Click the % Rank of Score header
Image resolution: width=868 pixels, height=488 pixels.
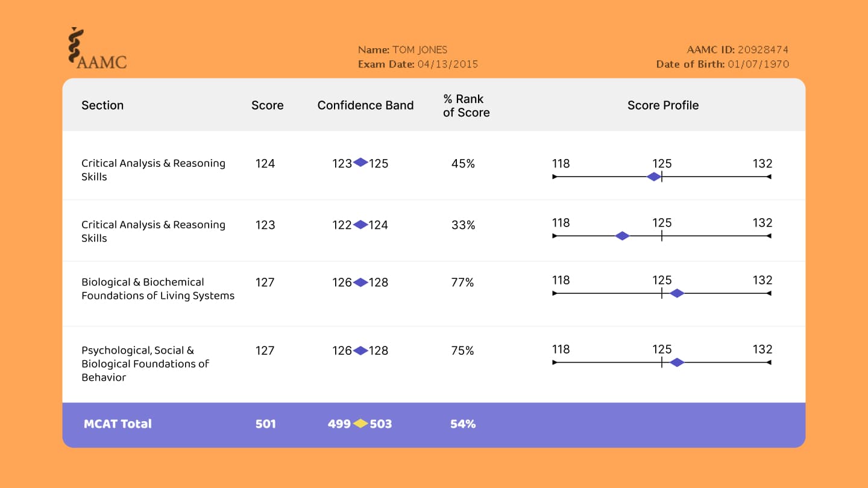(x=467, y=106)
